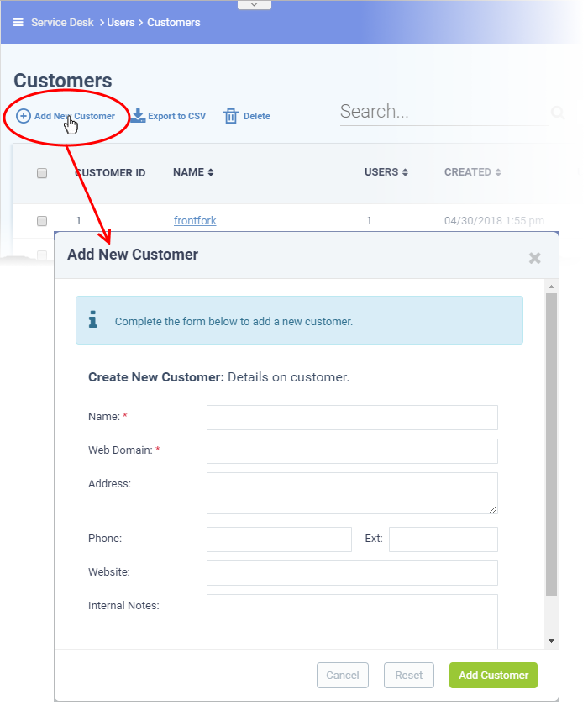Select the checkbox for the frontfork row
The image size is (588, 705).
42,221
